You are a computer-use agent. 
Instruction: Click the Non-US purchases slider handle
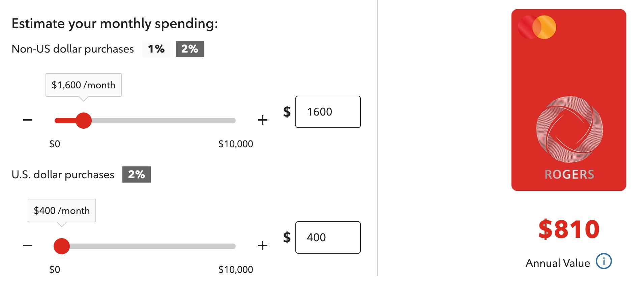point(84,120)
